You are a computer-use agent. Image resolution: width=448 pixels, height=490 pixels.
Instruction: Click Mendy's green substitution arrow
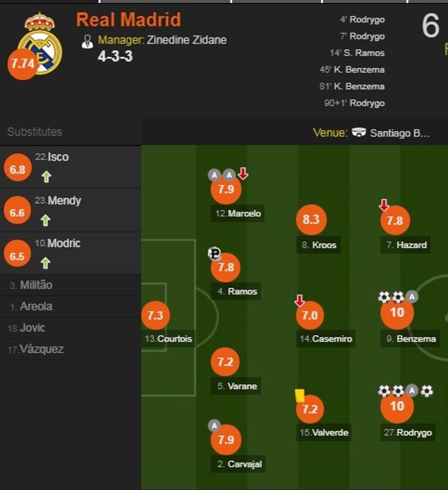point(45,221)
